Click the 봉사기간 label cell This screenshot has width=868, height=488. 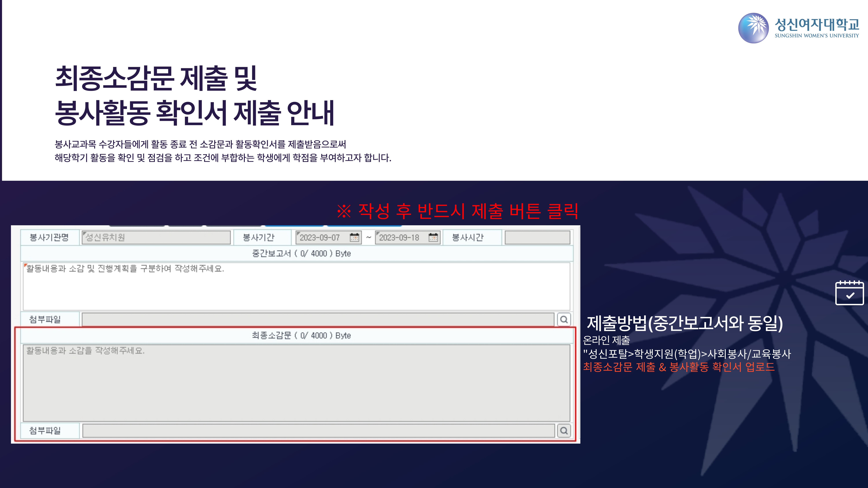[x=262, y=237]
